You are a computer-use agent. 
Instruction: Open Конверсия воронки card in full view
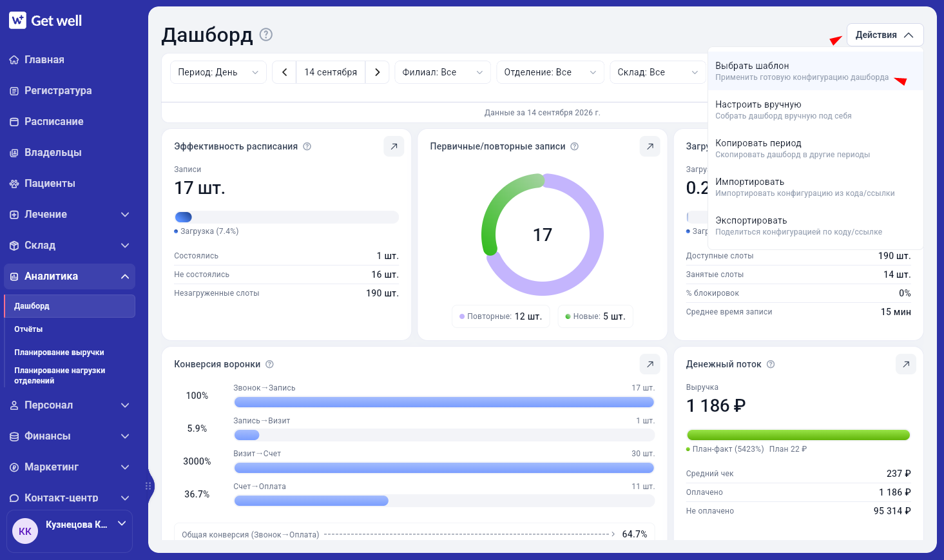point(650,364)
